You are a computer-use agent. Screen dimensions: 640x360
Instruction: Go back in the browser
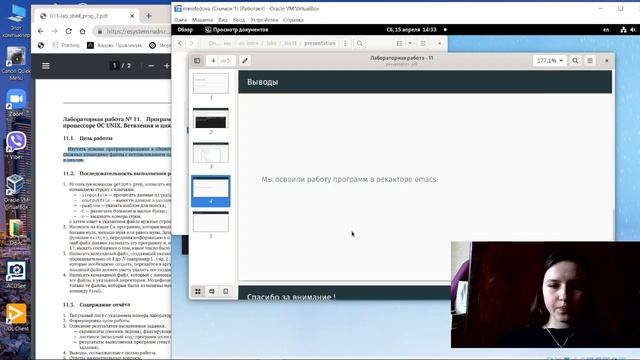(40, 31)
